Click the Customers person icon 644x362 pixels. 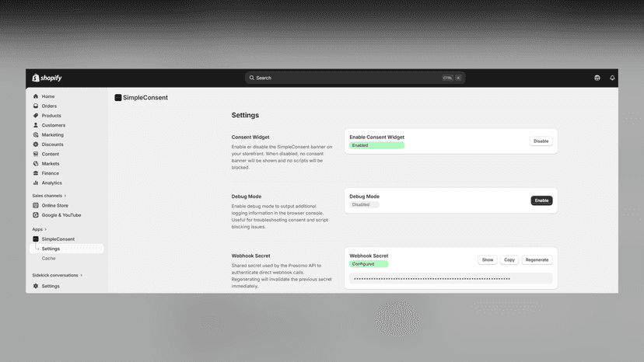click(36, 125)
